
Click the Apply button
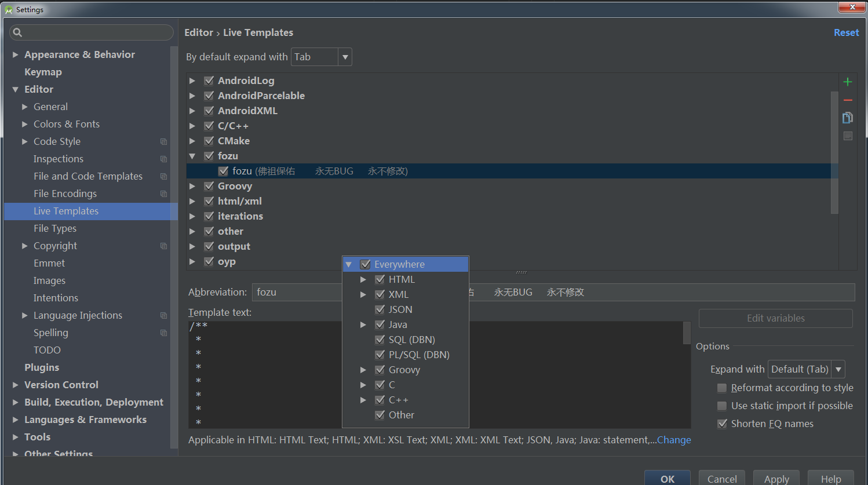click(776, 479)
